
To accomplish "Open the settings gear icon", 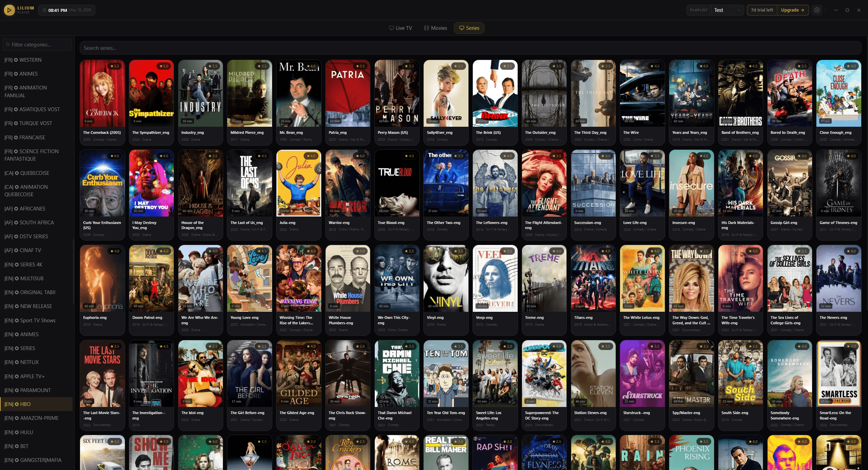I will tap(817, 10).
